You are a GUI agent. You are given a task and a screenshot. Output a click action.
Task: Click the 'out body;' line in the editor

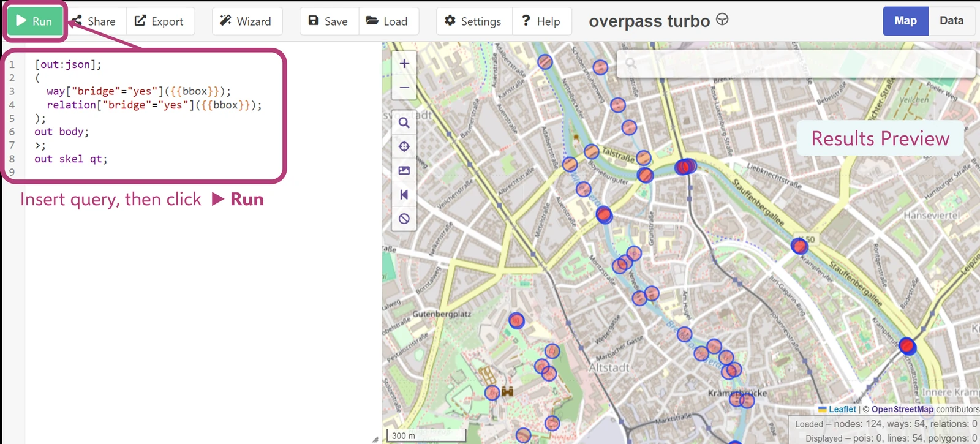pos(62,132)
